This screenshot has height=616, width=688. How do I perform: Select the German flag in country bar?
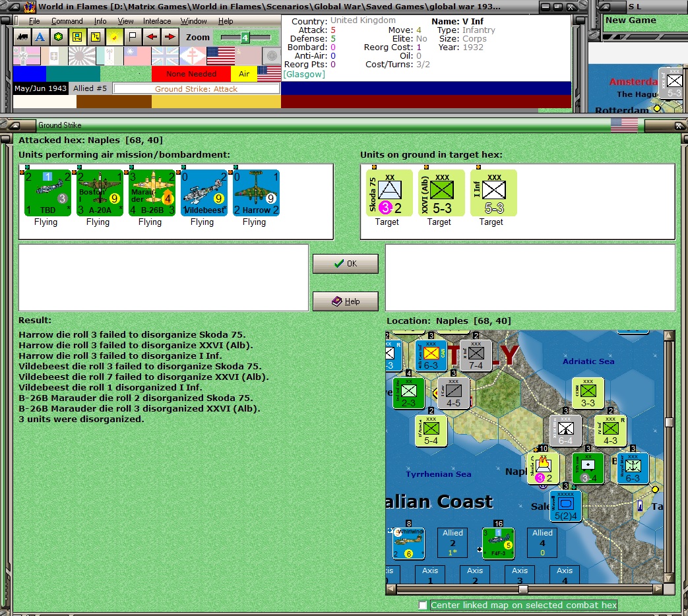click(27, 56)
